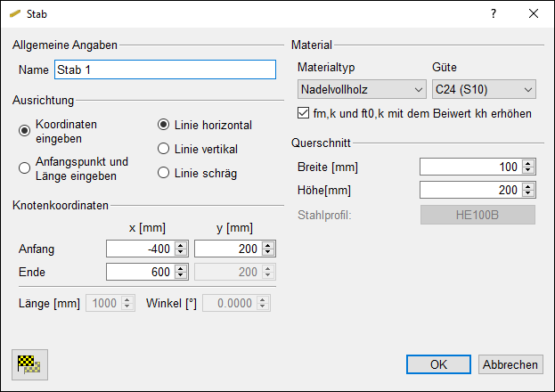Viewport: 555px width, 392px height.
Task: Toggle the kh Beiwert checkbox
Action: (x=303, y=114)
